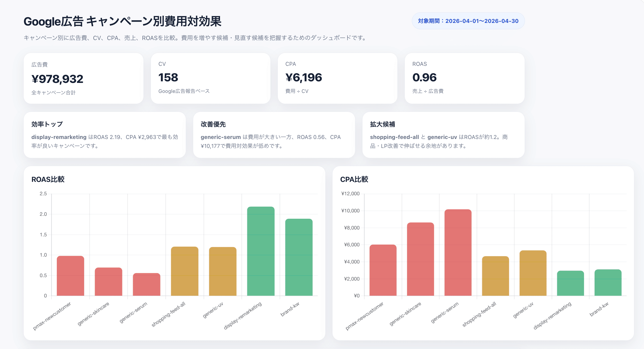Image resolution: width=644 pixels, height=349 pixels.
Task: Click the CV 158 value
Action: click(x=168, y=77)
